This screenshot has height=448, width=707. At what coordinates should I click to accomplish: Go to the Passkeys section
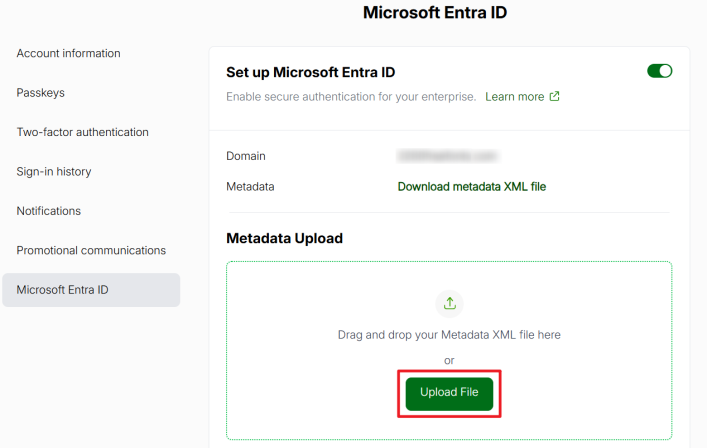(x=40, y=92)
